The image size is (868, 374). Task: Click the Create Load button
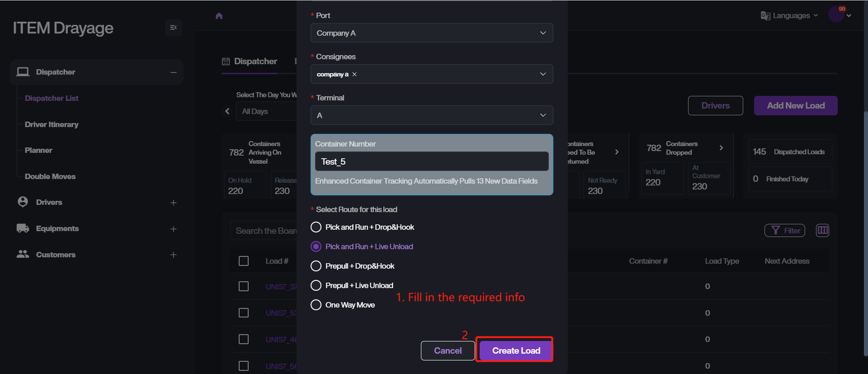(516, 350)
